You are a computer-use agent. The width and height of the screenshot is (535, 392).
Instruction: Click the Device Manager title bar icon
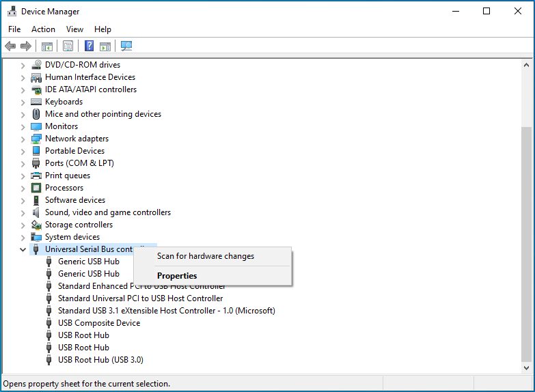(x=11, y=12)
